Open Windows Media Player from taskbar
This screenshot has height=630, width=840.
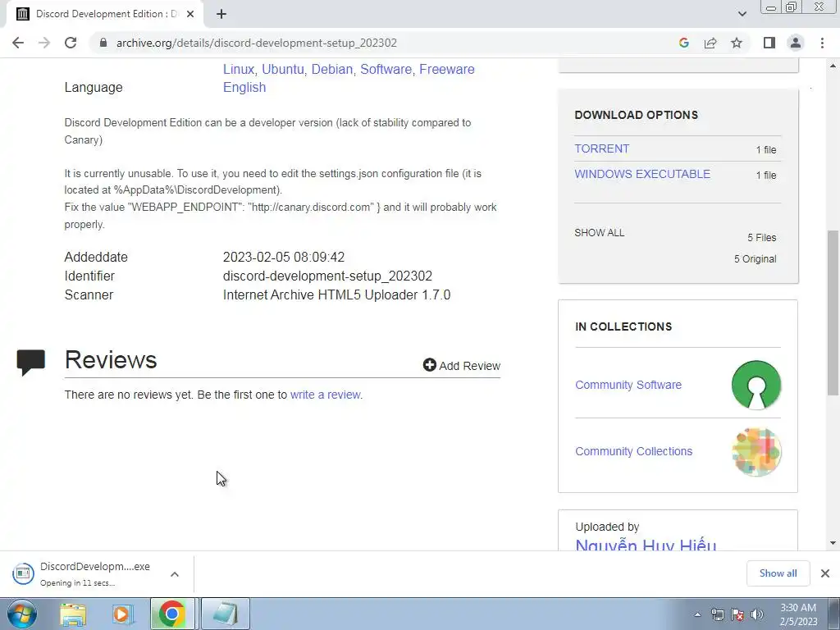point(123,614)
